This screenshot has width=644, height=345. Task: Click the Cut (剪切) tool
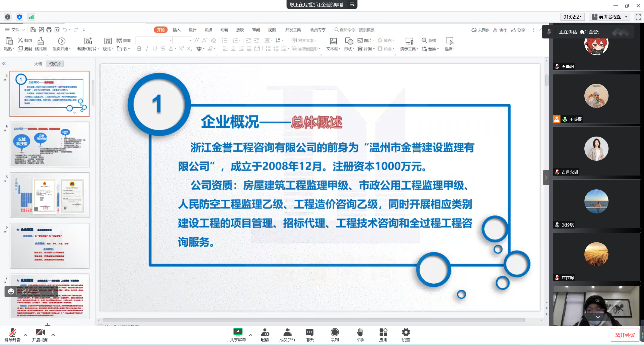coord(25,40)
